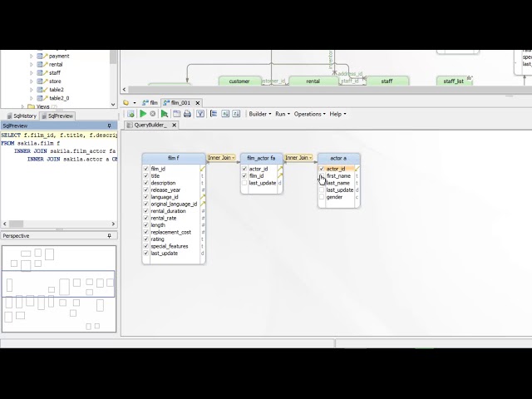Click the gray stop execution icon
The height and width of the screenshot is (399, 532).
[x=153, y=114]
